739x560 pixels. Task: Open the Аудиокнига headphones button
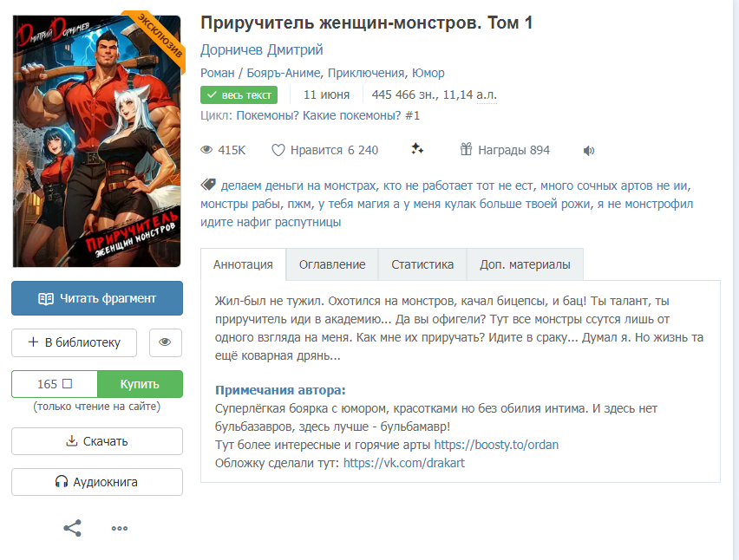pyautogui.click(x=97, y=482)
